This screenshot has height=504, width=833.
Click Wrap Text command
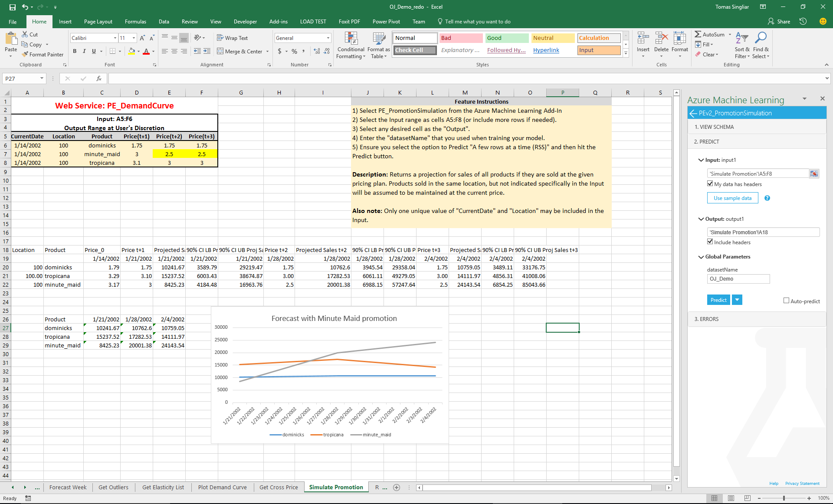pos(232,38)
